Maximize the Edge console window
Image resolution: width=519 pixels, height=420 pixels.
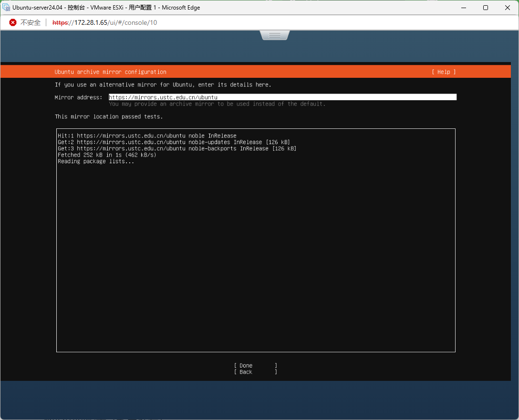485,8
